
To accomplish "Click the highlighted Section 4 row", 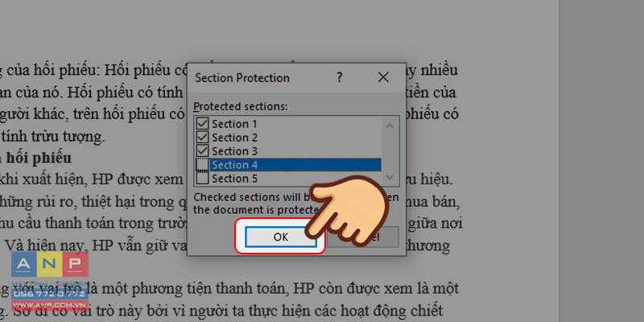I will point(295,165).
